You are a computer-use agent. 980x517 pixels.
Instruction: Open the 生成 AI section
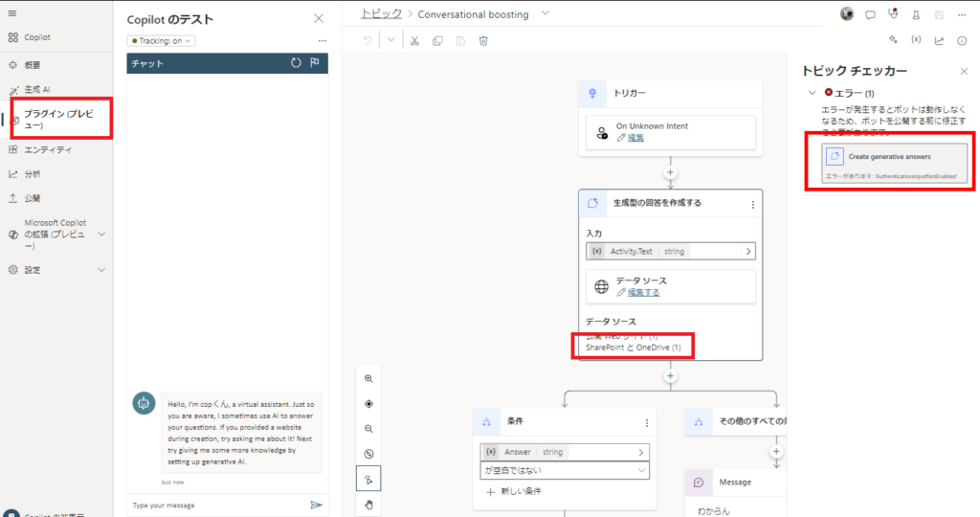[x=30, y=89]
